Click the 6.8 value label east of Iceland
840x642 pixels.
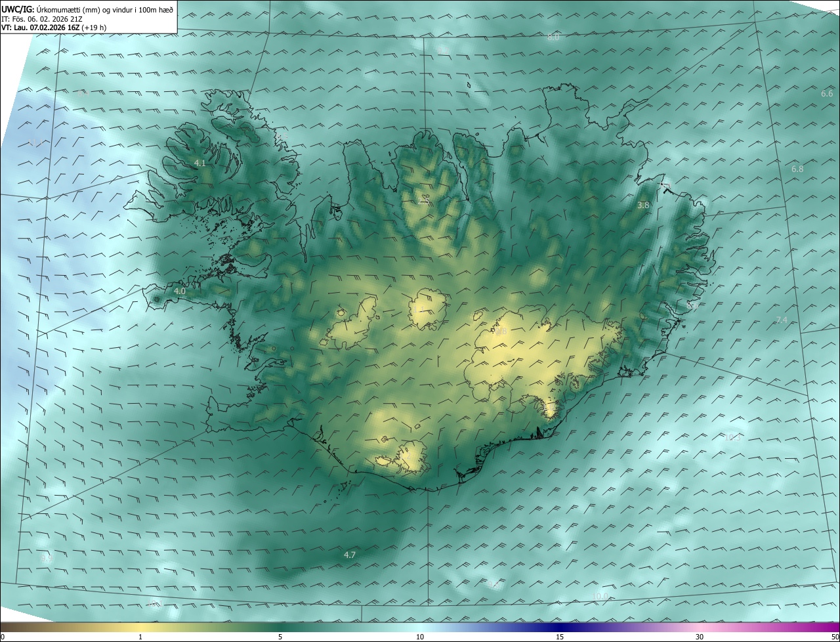(x=797, y=169)
